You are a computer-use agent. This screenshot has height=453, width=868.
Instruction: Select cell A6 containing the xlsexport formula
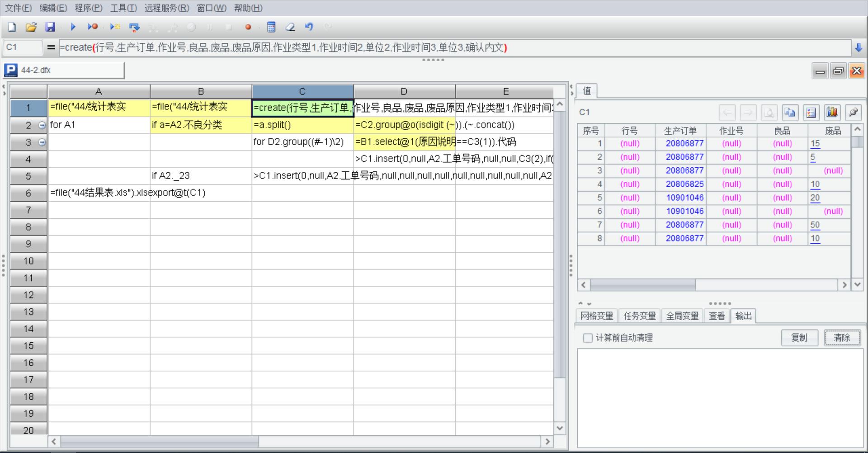click(99, 193)
